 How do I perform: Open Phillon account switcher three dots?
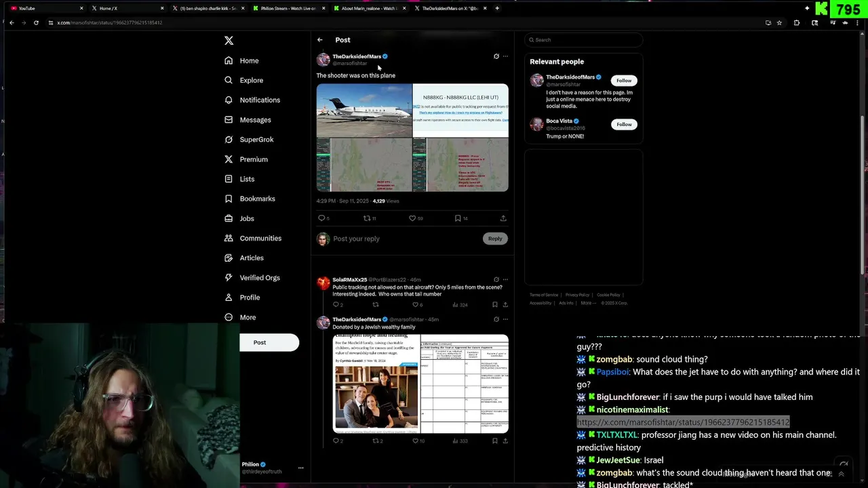coord(300,468)
